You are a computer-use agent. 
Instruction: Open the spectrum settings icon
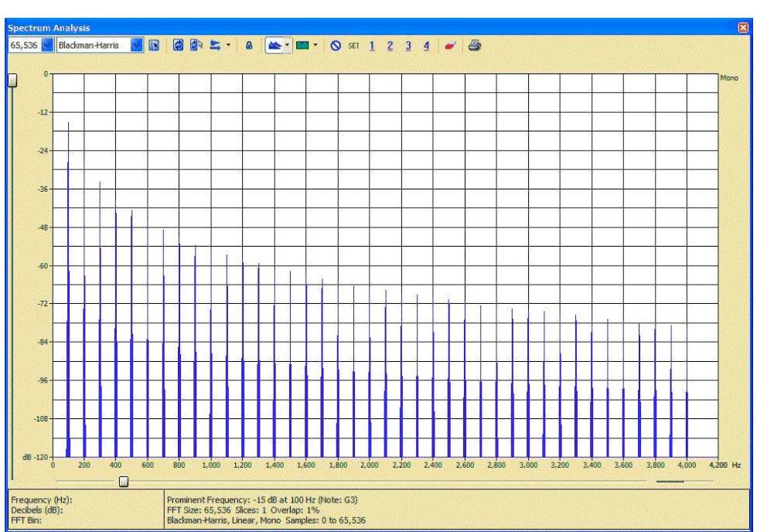pyautogui.click(x=154, y=46)
